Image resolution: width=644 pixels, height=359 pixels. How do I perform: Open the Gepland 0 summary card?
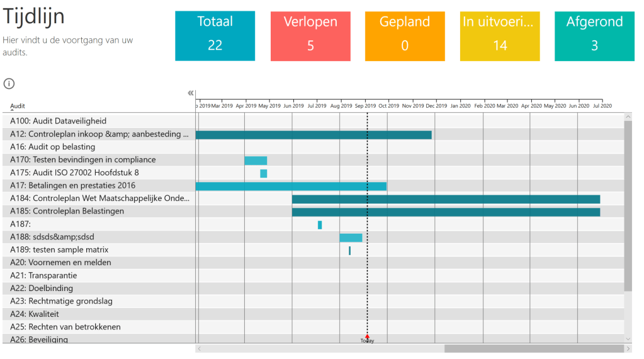404,35
